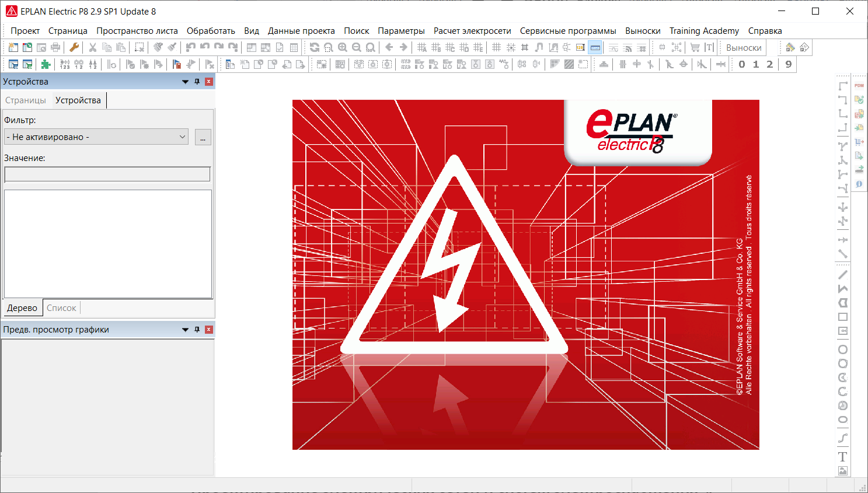Switch to the Дерево tab

coord(22,308)
